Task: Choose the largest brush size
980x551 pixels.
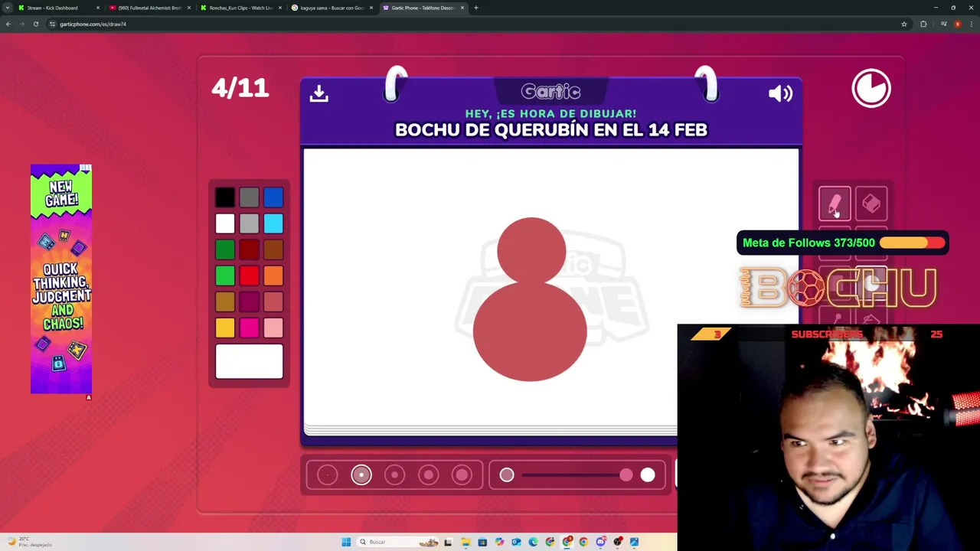Action: tap(462, 475)
